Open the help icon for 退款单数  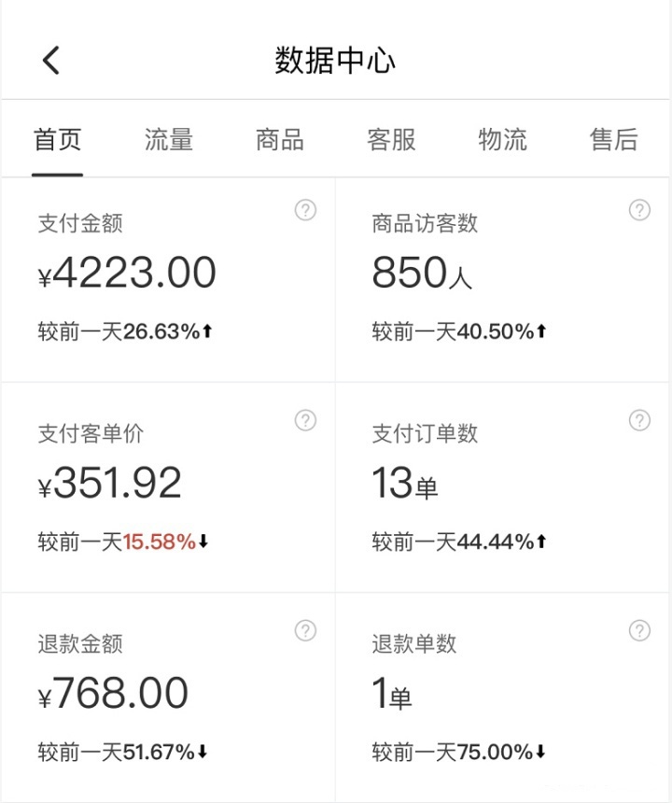point(639,631)
